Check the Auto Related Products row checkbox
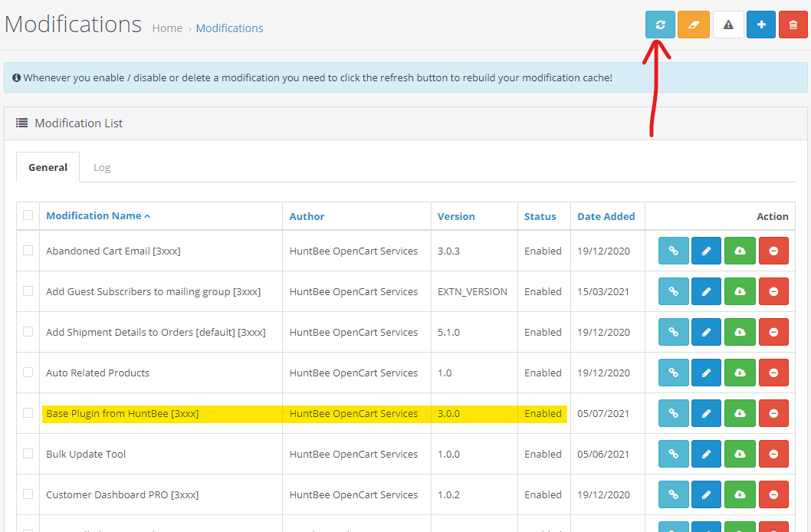The image size is (811, 532). click(x=28, y=372)
